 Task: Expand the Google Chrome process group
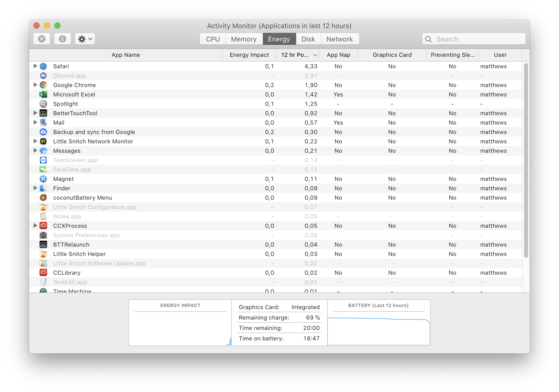[x=35, y=85]
